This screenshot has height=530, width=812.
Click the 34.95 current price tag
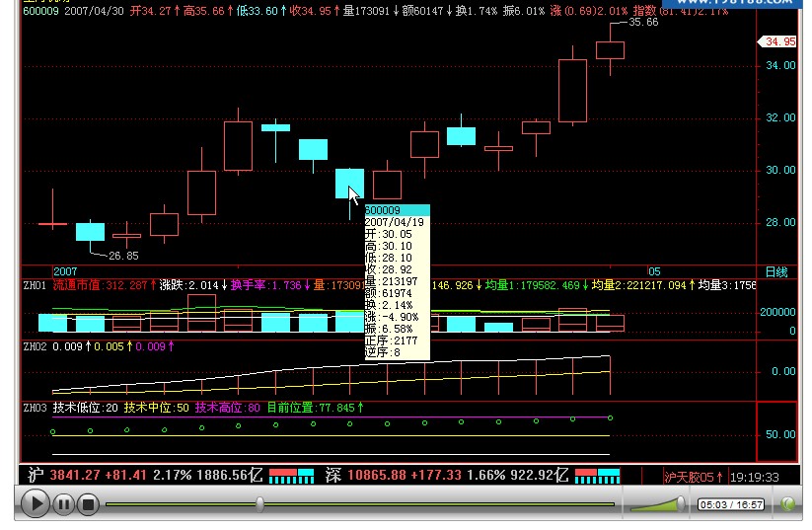pyautogui.click(x=778, y=41)
